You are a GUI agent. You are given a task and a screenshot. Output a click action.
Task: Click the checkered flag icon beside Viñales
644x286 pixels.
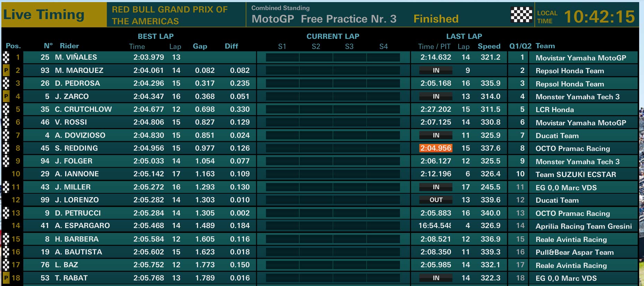pyautogui.click(x=6, y=58)
